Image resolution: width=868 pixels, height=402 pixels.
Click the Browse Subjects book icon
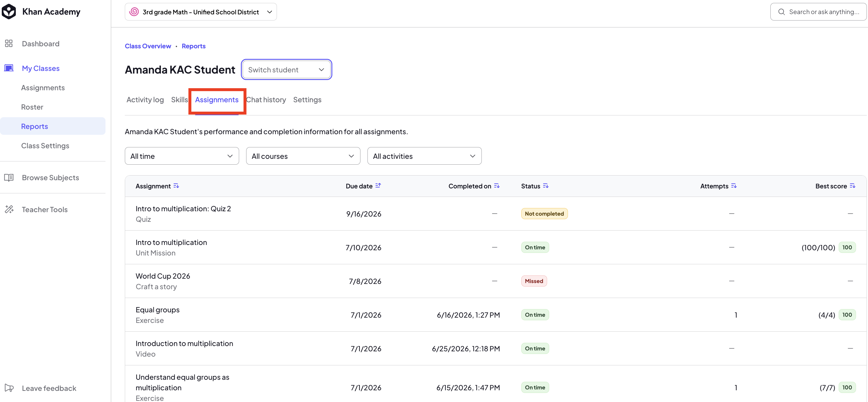point(9,178)
